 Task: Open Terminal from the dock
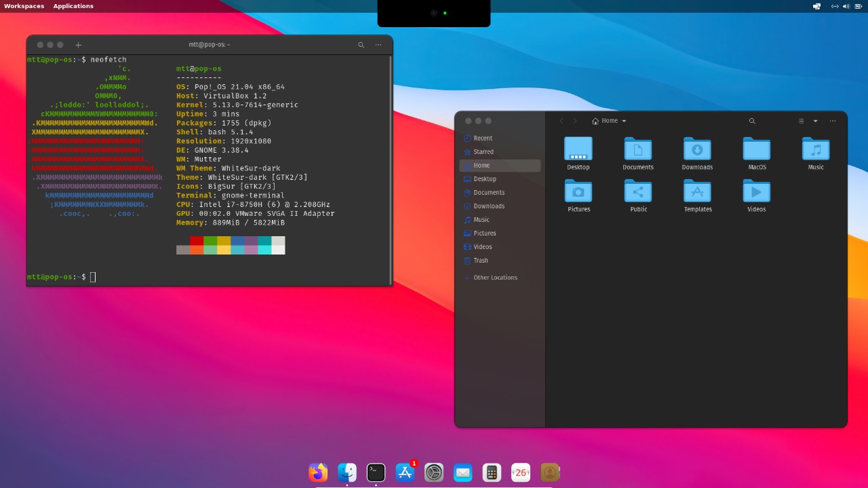(x=376, y=472)
